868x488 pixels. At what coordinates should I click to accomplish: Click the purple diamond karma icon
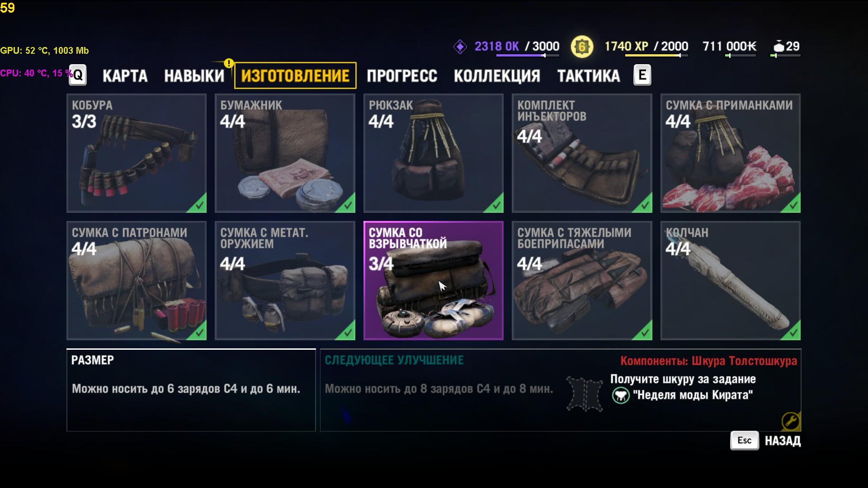coord(460,47)
